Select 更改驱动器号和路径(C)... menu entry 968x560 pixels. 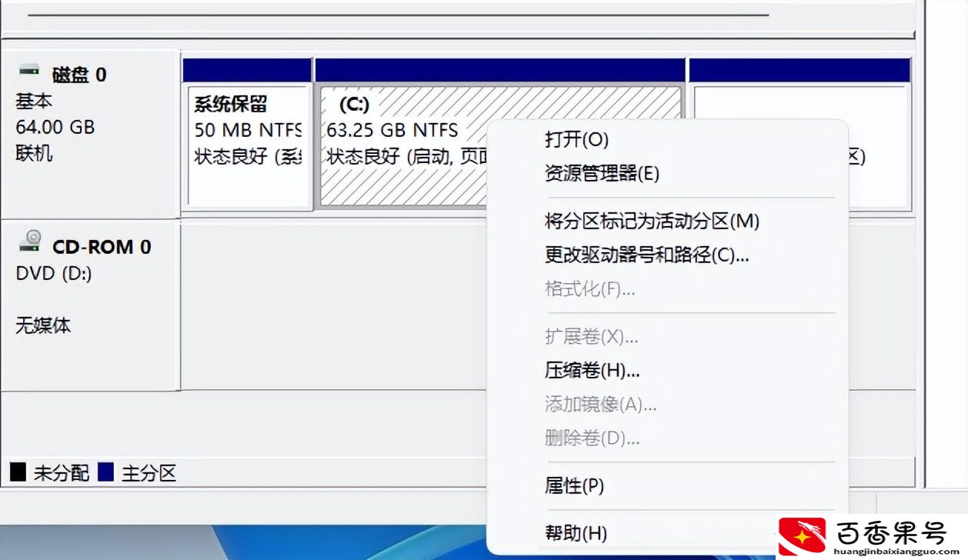(x=646, y=255)
